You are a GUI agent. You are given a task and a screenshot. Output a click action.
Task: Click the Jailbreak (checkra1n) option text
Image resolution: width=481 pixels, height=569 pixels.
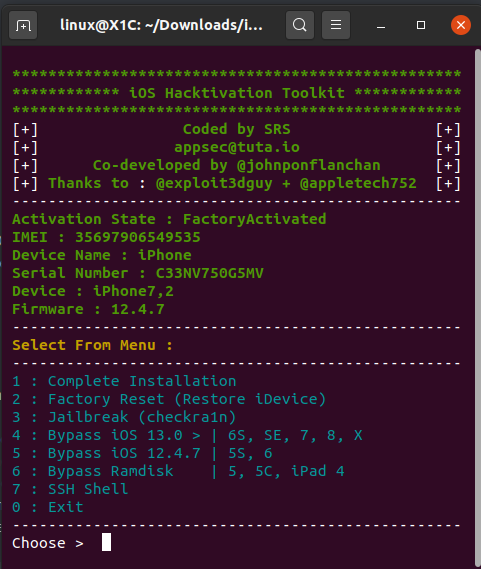click(142, 417)
